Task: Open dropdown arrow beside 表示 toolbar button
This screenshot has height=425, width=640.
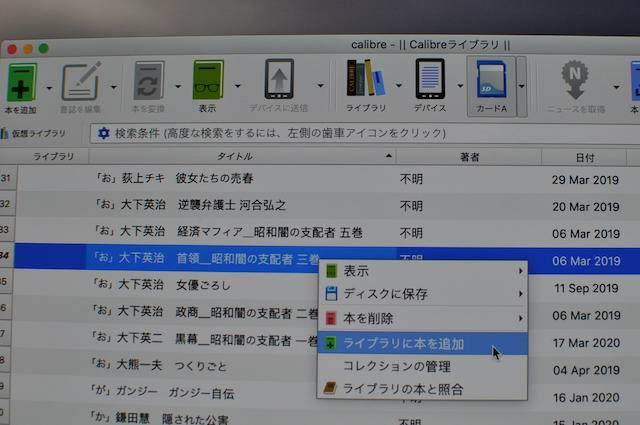Action: coord(238,86)
